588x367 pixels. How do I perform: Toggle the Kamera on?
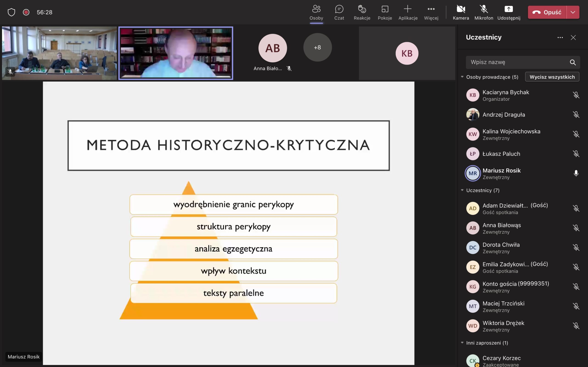(461, 9)
